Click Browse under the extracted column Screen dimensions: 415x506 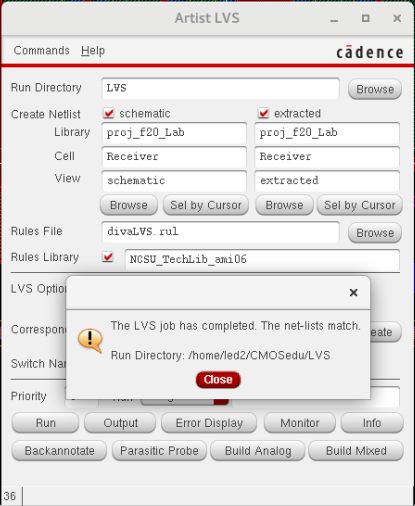284,205
